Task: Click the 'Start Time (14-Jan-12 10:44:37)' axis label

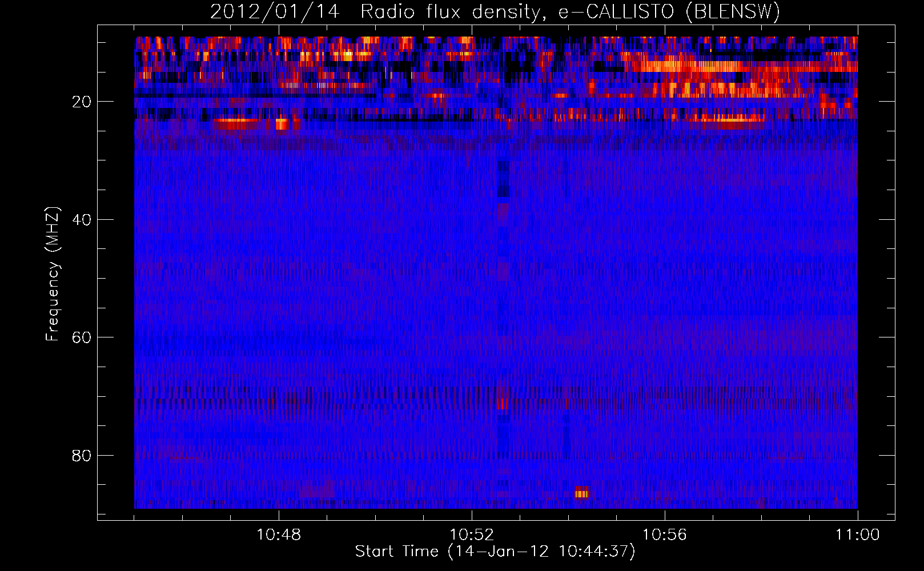Action: [x=495, y=552]
